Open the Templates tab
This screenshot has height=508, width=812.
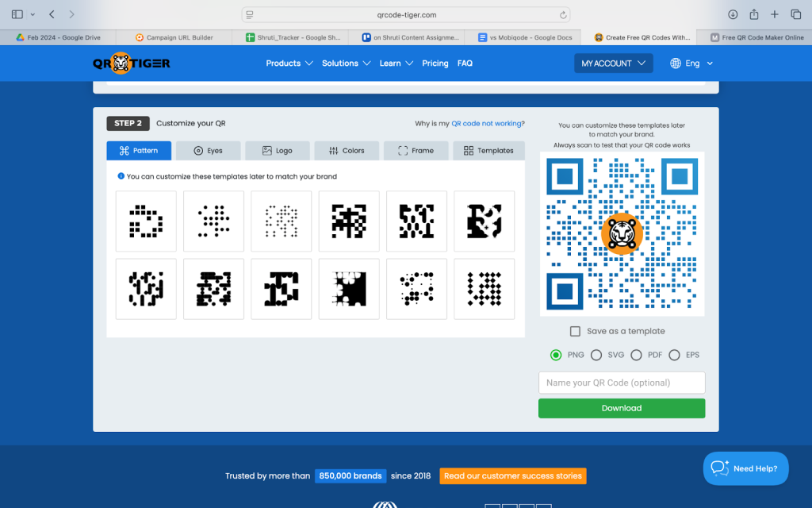[x=488, y=151]
